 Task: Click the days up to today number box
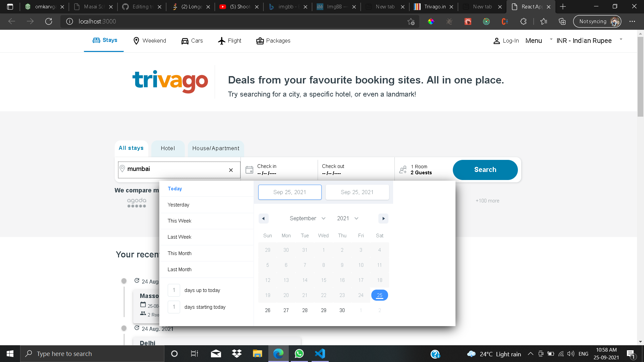tap(174, 290)
